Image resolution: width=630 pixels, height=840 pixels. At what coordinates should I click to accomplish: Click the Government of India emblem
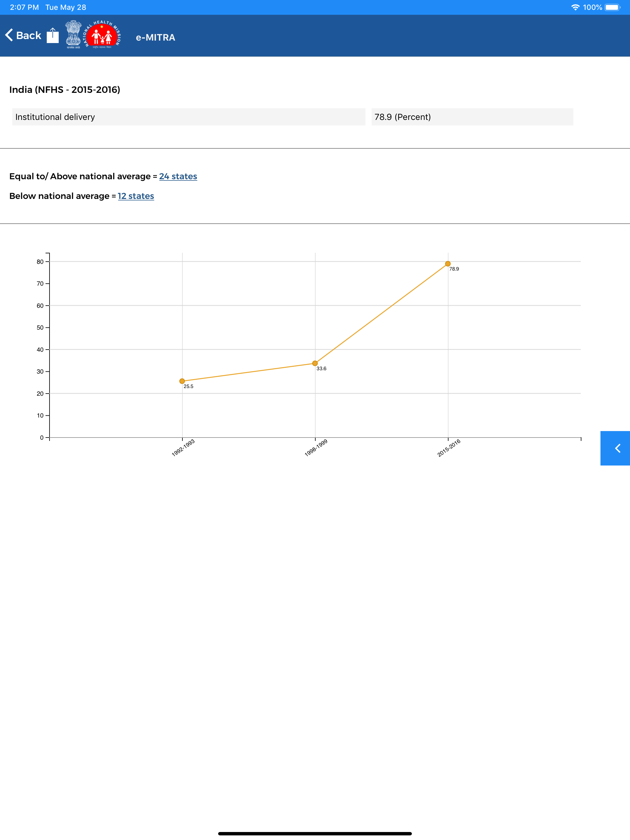[x=73, y=34]
